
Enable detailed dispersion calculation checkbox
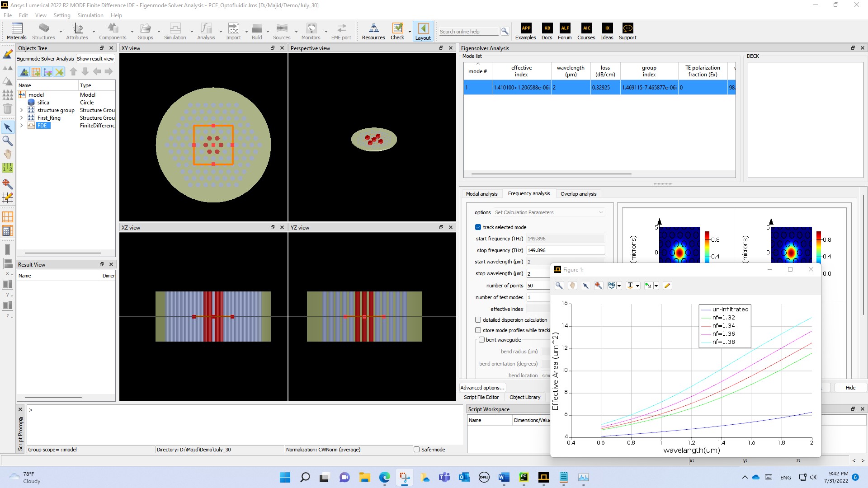(478, 320)
